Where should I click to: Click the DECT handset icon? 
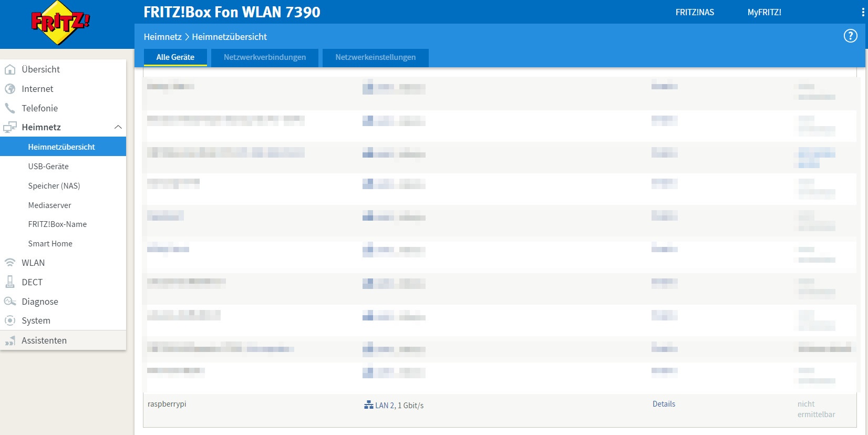pyautogui.click(x=10, y=282)
